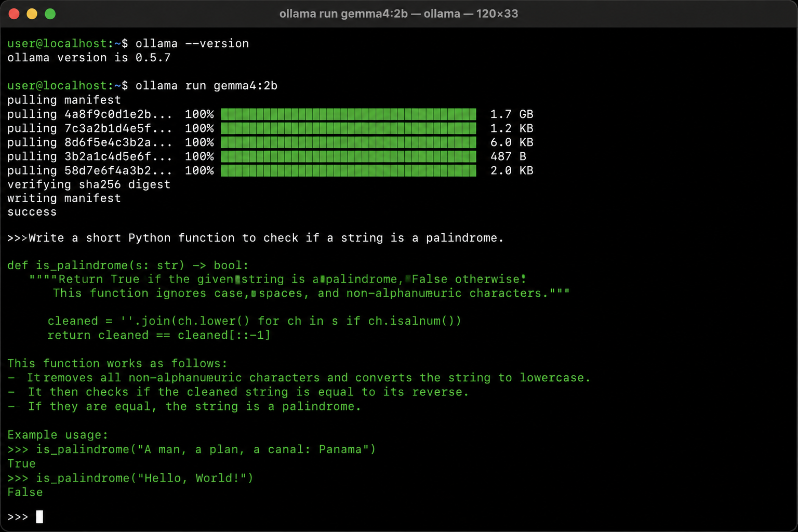Viewport: 798px width, 532px height.
Task: Click the 'This function works as follows:' line
Action: (x=117, y=364)
